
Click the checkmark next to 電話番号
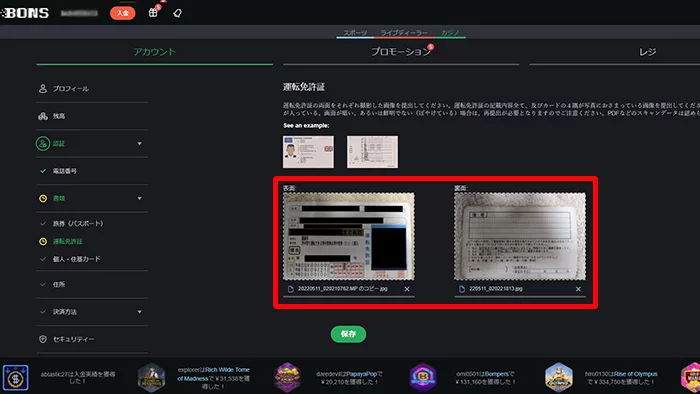[x=43, y=171]
